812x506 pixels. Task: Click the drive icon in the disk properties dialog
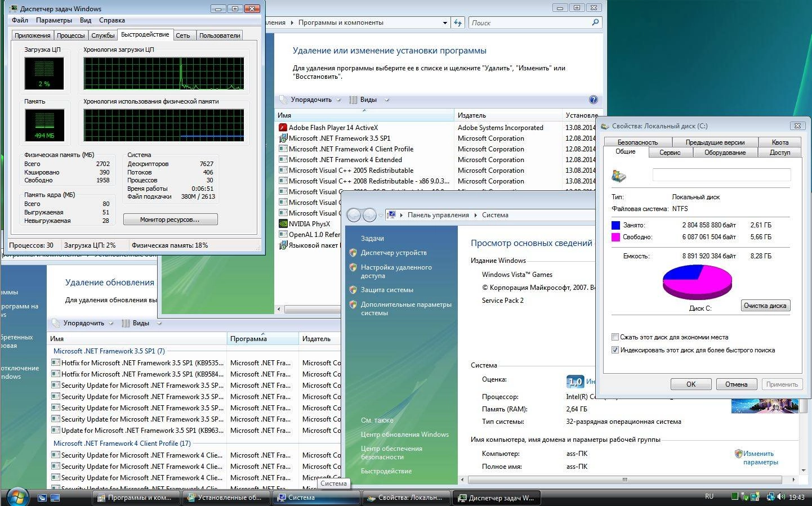619,176
